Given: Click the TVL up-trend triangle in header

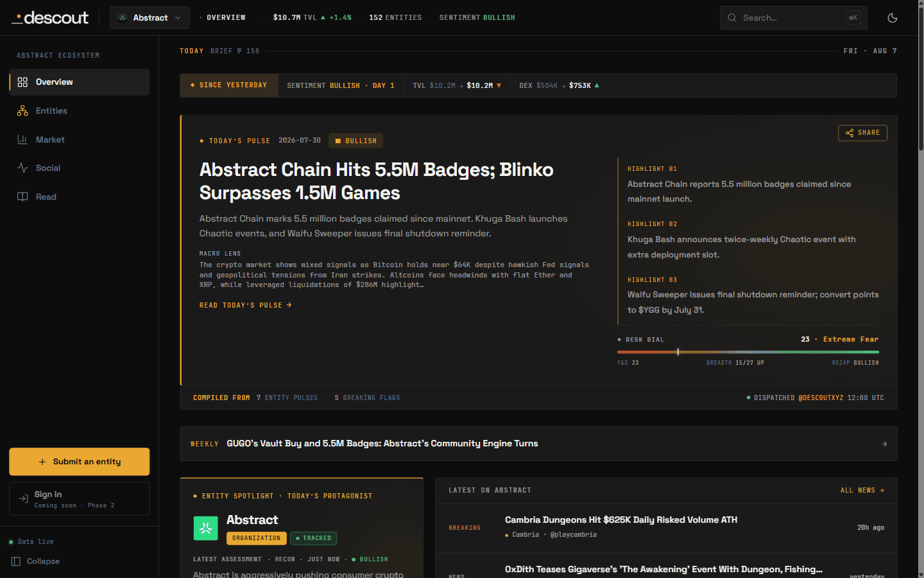Looking at the screenshot, I should [x=323, y=17].
